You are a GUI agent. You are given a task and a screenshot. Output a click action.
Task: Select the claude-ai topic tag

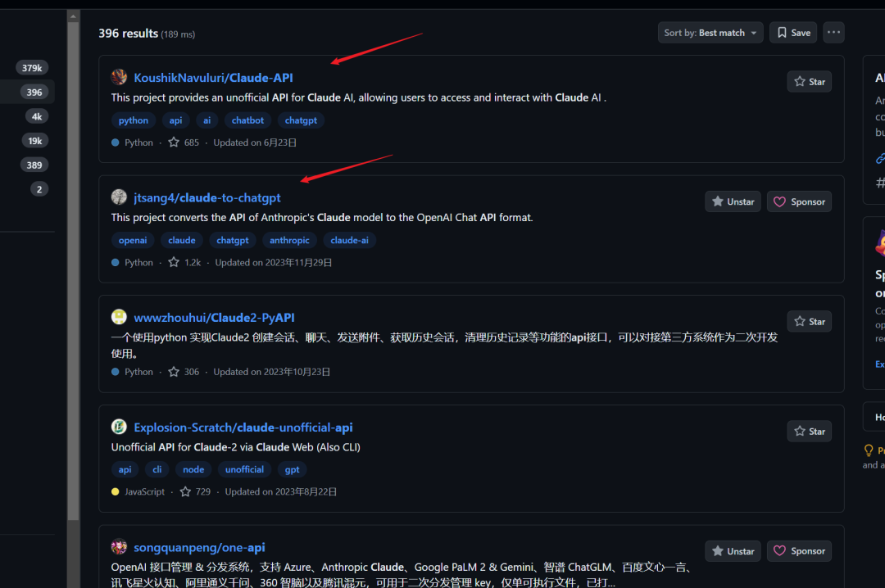[x=349, y=241]
